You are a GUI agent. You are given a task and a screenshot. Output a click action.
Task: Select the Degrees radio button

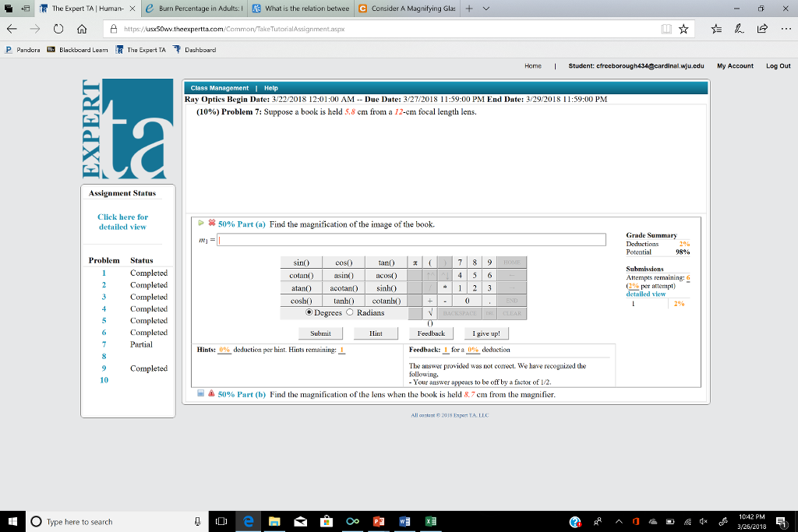[310, 312]
